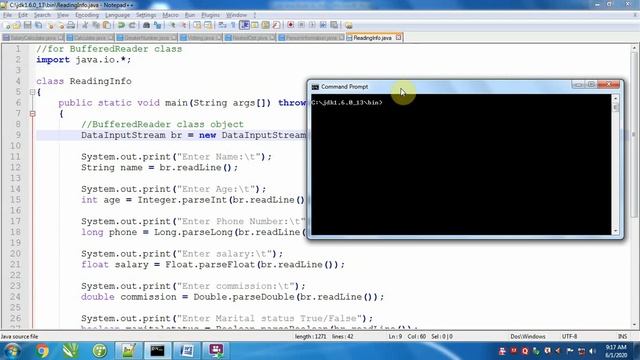Save the current recorded macro icon
The width and height of the screenshot is (640, 360).
pyautogui.click(x=334, y=25)
